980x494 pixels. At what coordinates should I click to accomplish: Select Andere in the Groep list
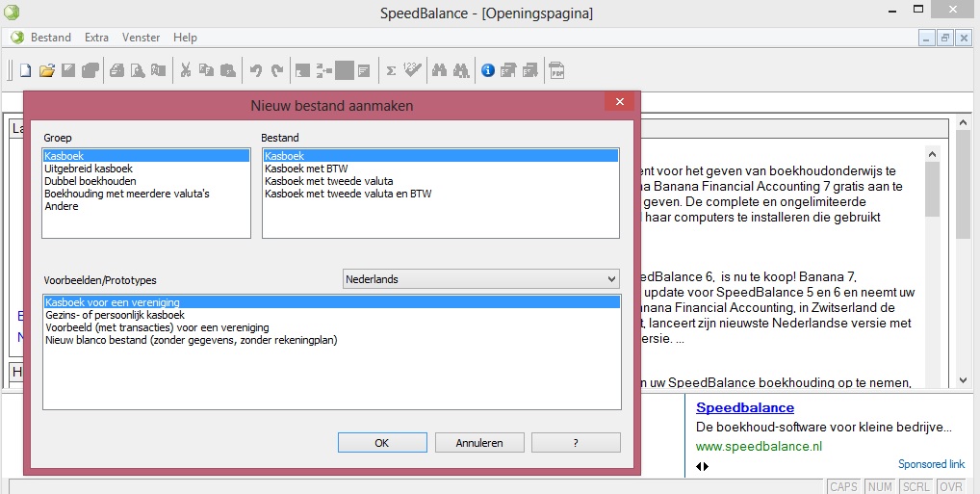pyautogui.click(x=146, y=206)
